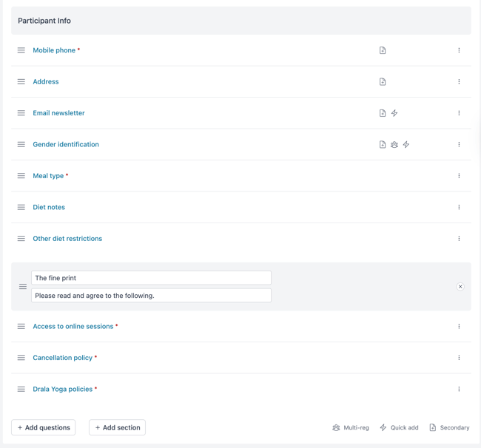Open the Access to online sessions question
The image size is (481, 448).
tap(73, 326)
